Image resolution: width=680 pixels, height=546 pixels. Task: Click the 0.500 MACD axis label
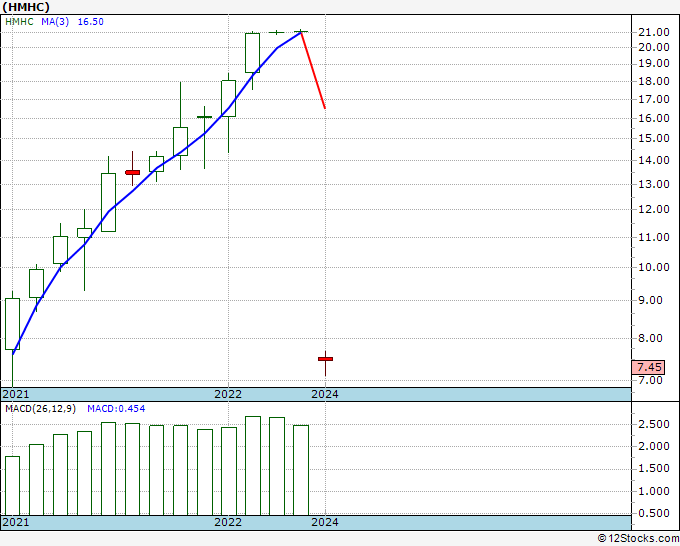[654, 513]
